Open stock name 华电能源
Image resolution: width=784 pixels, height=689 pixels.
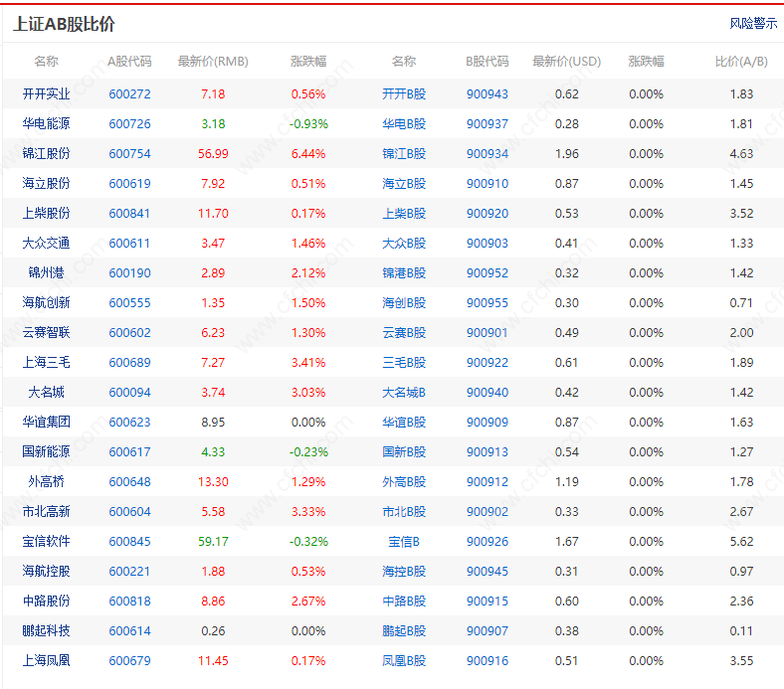pyautogui.click(x=46, y=124)
